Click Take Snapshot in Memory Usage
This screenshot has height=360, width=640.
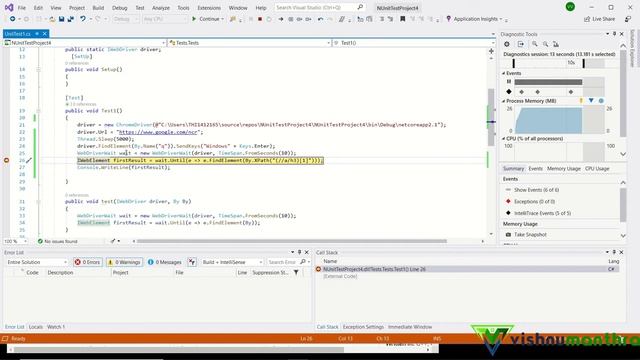(x=530, y=235)
